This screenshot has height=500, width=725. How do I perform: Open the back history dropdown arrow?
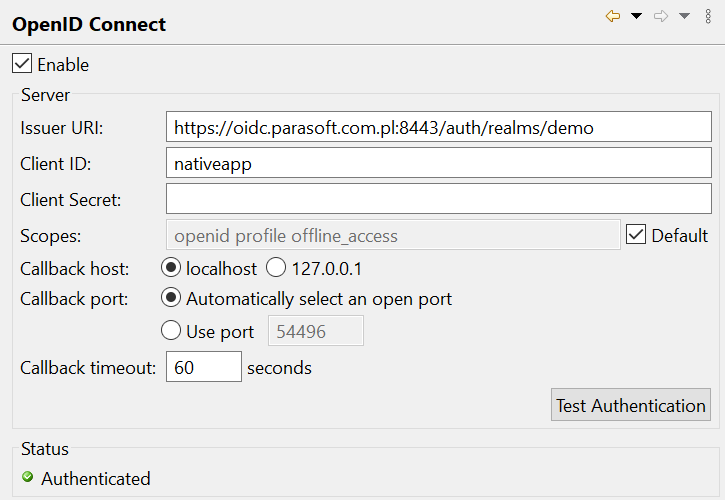636,16
